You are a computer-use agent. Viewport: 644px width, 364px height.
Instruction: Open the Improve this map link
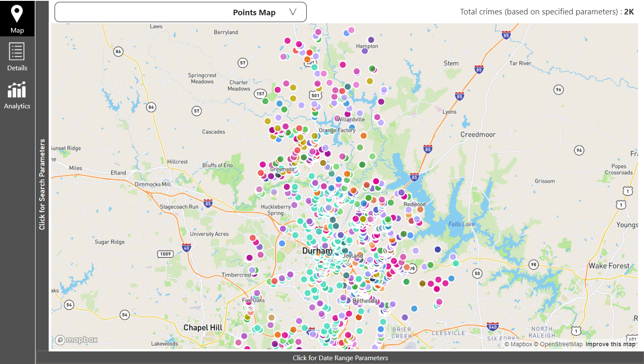click(x=611, y=344)
